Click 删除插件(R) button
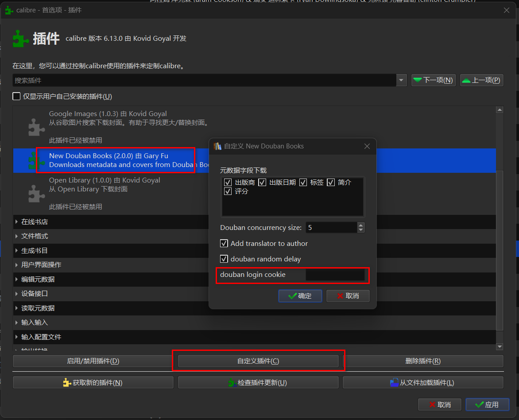 point(423,361)
